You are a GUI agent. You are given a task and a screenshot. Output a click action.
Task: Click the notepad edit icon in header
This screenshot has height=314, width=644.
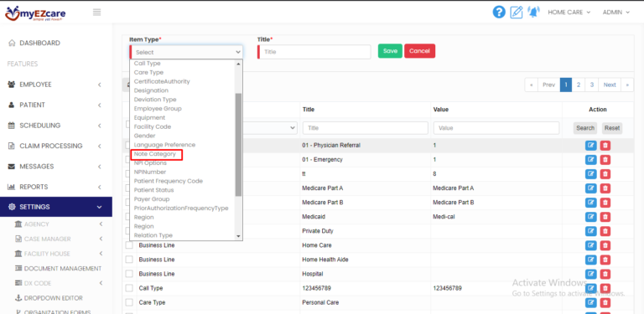pyautogui.click(x=517, y=13)
